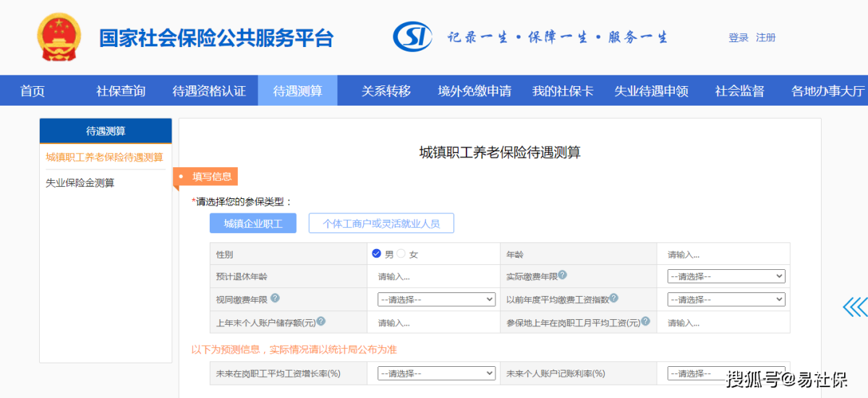Viewport: 868px width, 398px height.
Task: Expand the 视同缴费年限 dropdown
Action: click(x=436, y=299)
